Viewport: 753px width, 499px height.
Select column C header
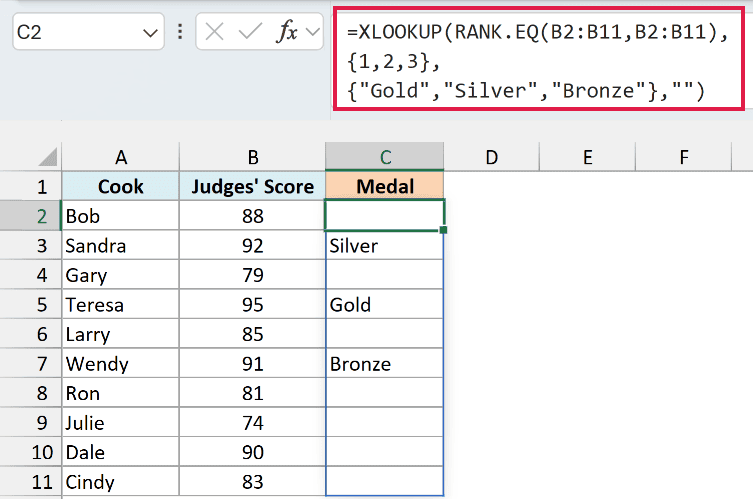(x=385, y=157)
